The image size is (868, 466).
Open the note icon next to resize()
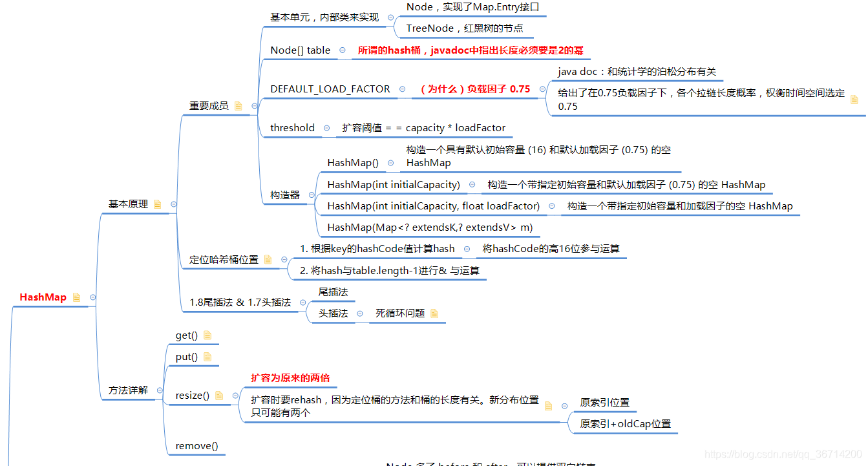pyautogui.click(x=219, y=396)
